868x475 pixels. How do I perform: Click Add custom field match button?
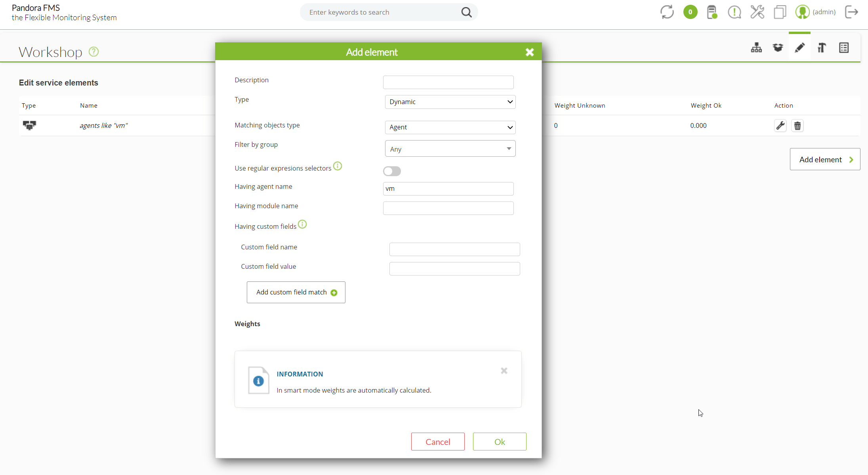coord(296,292)
